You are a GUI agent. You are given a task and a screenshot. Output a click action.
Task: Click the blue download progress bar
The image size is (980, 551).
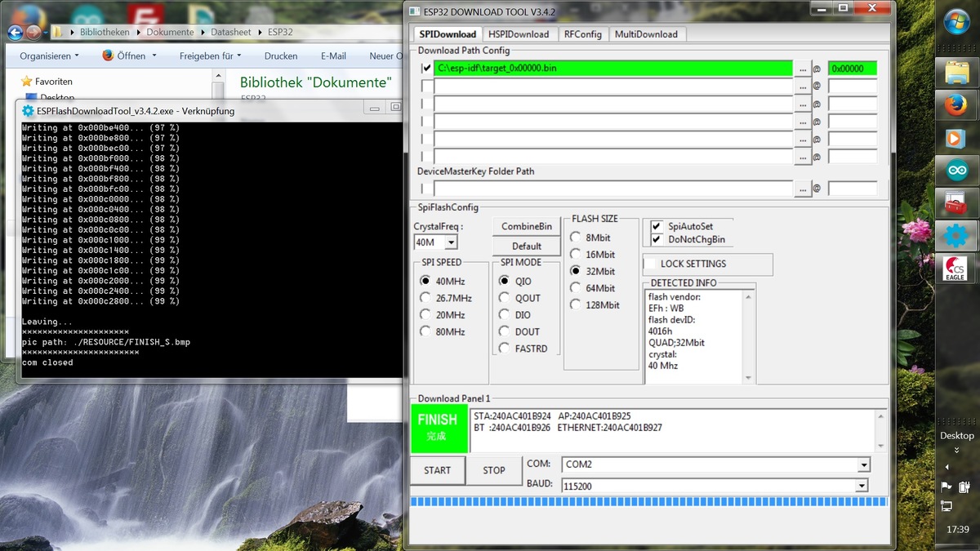648,500
